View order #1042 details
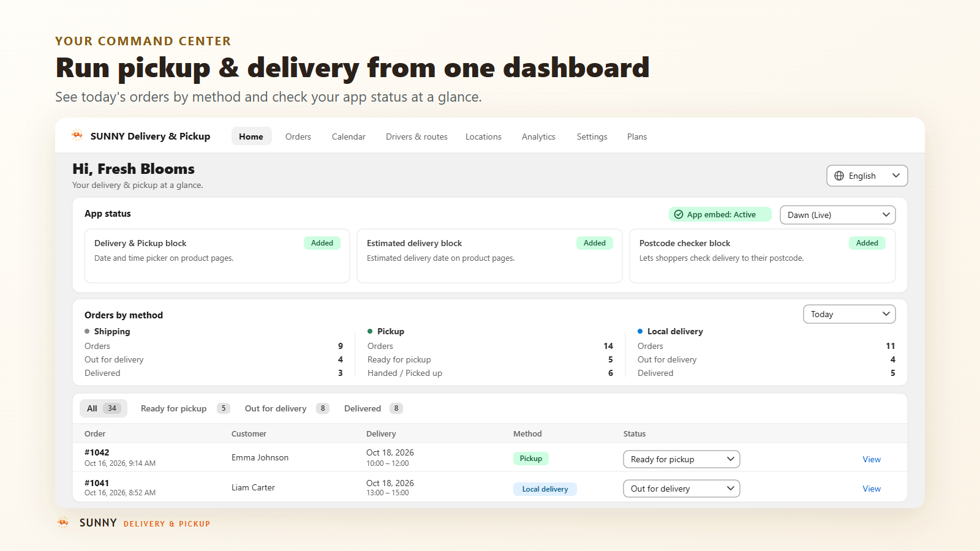Image resolution: width=980 pixels, height=551 pixels. [872, 459]
